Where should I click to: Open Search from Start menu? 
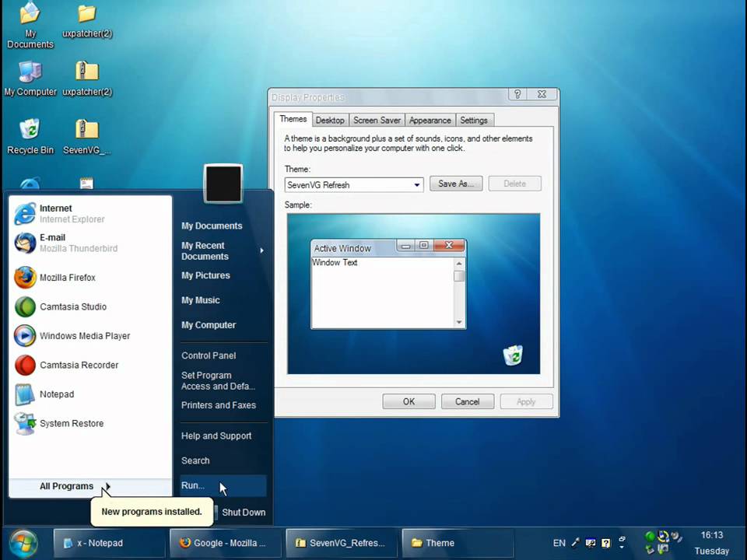tap(195, 460)
